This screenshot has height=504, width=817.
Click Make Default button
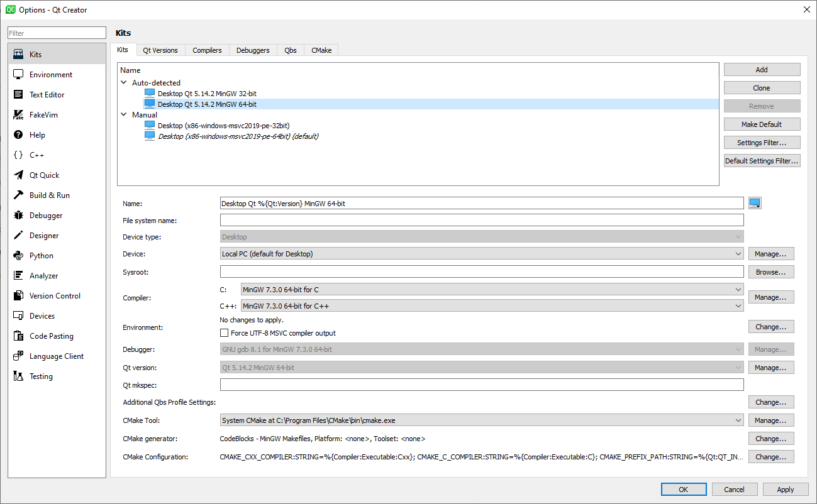pyautogui.click(x=762, y=124)
